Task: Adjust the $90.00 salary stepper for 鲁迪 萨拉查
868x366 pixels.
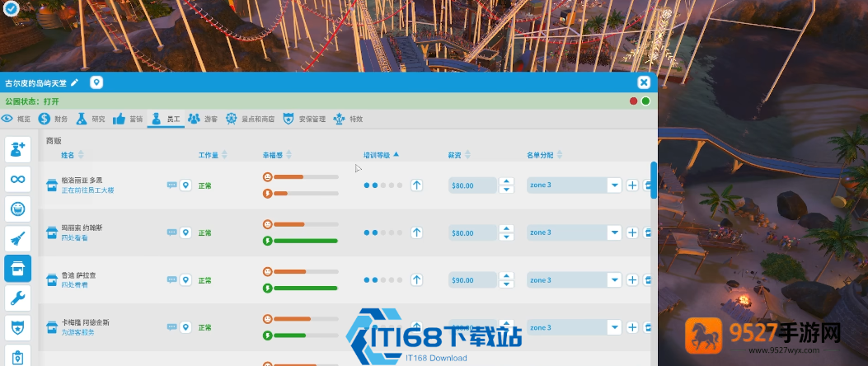Action: [x=506, y=280]
